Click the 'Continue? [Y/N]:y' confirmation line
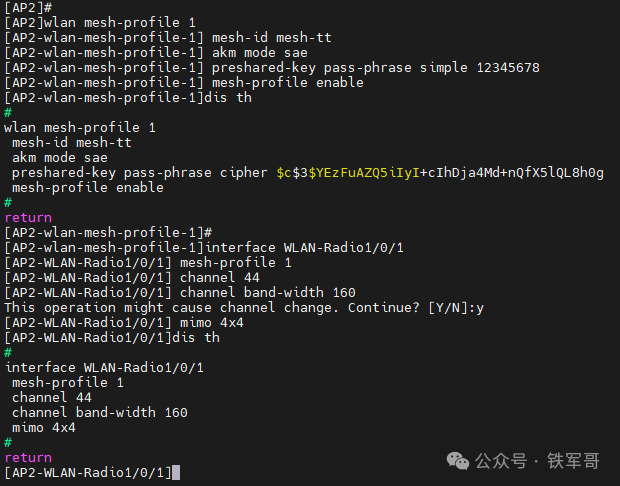Screen dimensions: 620x486 click(244, 307)
